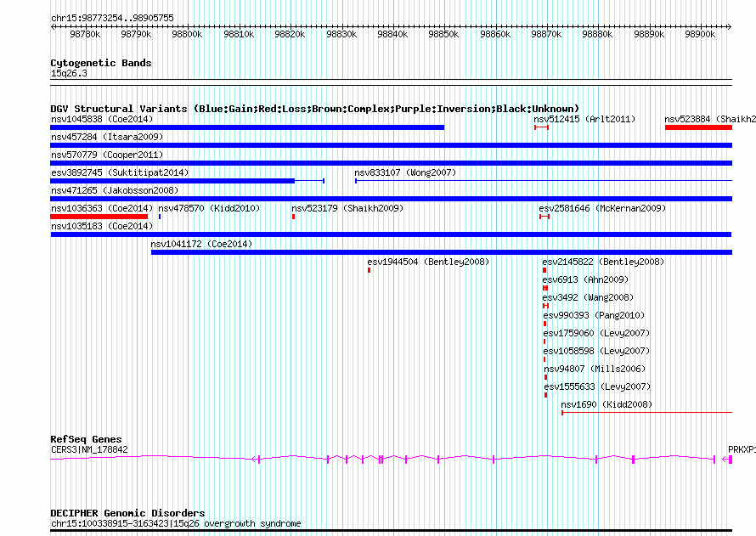The width and height of the screenshot is (756, 536).
Task: Click the nsv1035183 (Coe2014) blue bar
Action: pos(391,234)
